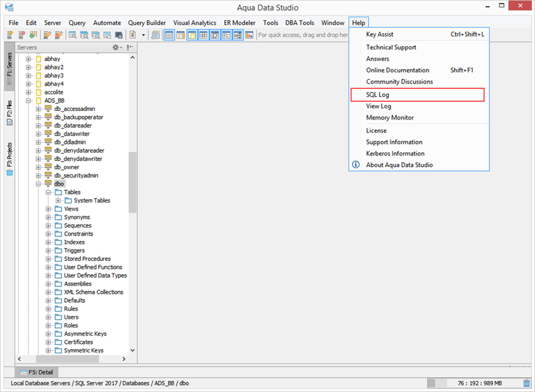
Task: Collapse the dbo schema node
Action: coord(39,184)
